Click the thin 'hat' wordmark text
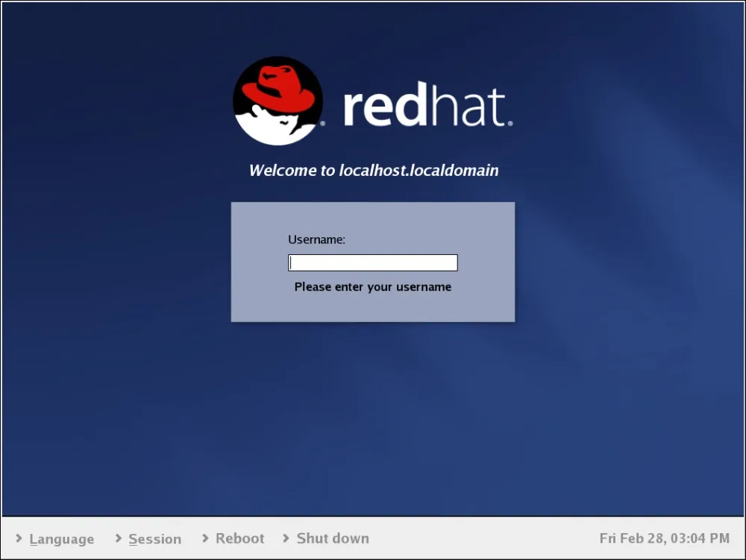Viewport: 746px width, 560px height. (x=468, y=108)
